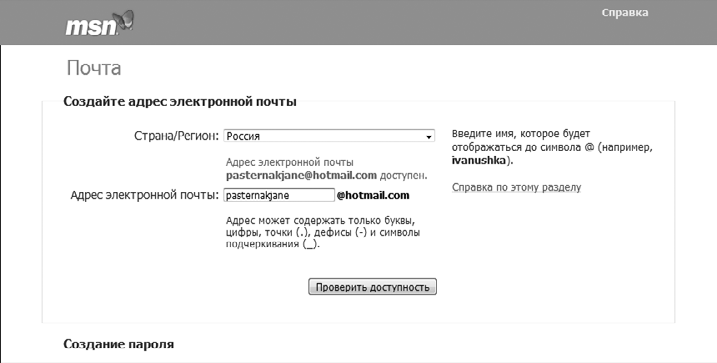Click the Страна/Регион field label
Image resolution: width=717 pixels, height=363 pixels.
177,136
